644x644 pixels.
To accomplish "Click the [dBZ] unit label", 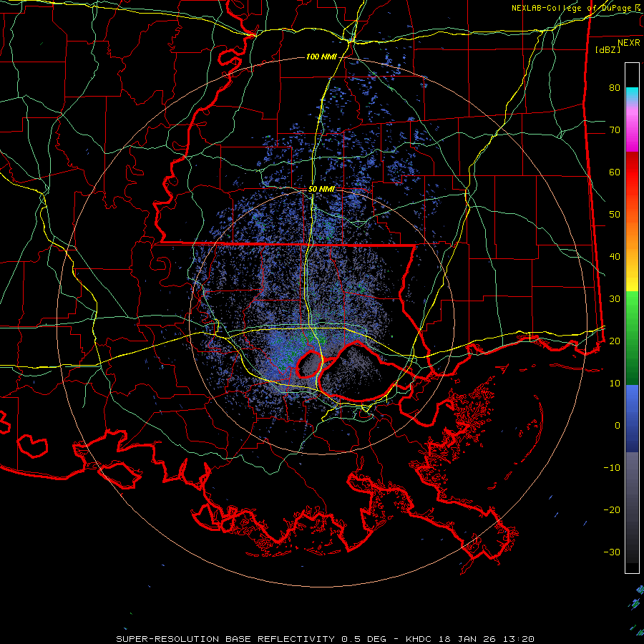I will [608, 49].
